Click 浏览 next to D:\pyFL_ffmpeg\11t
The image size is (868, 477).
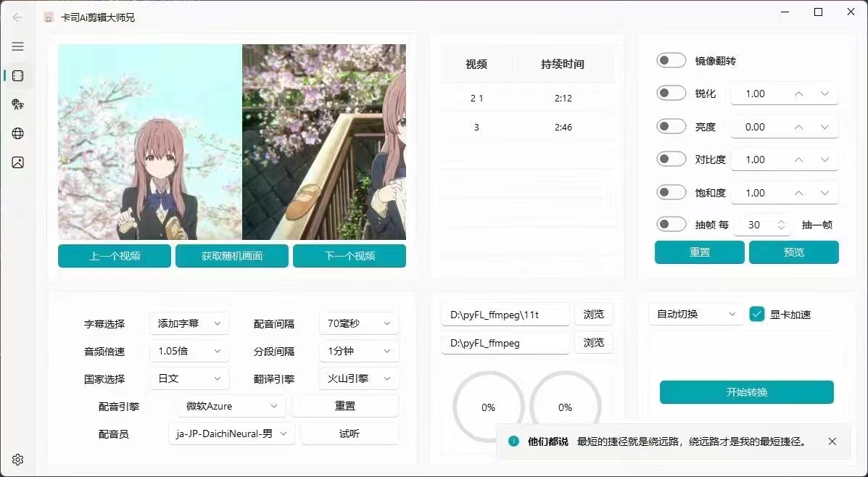(x=593, y=314)
